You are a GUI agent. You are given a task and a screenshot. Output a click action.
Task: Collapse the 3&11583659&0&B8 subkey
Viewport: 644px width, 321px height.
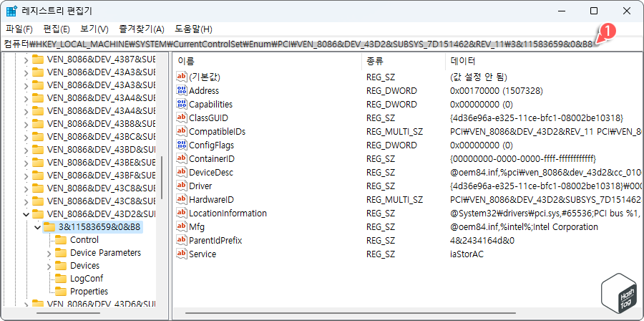pos(38,227)
